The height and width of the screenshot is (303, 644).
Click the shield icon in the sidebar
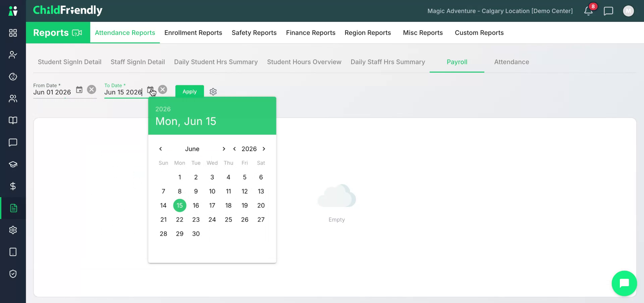[x=13, y=274]
